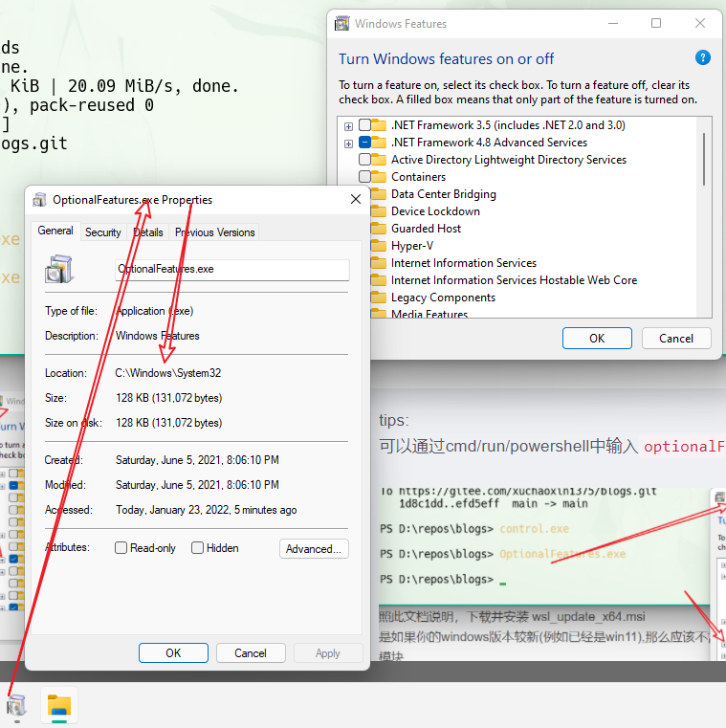Toggle .NET Framework 3.5 checkbox

(364, 125)
